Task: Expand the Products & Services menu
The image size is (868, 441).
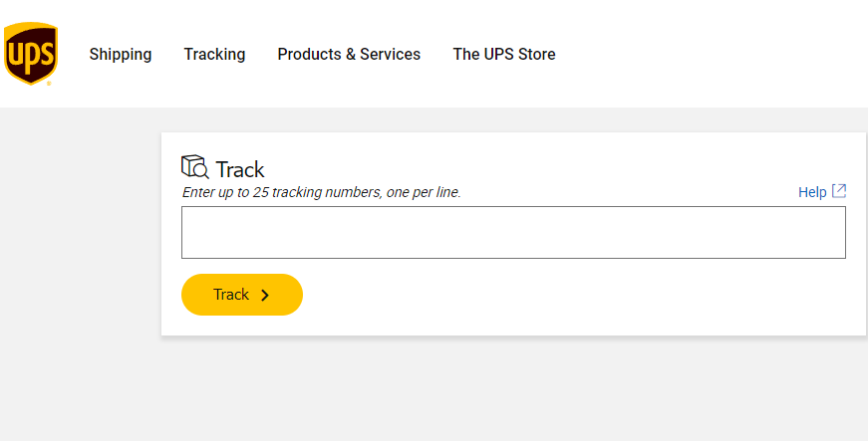Action: (x=349, y=55)
